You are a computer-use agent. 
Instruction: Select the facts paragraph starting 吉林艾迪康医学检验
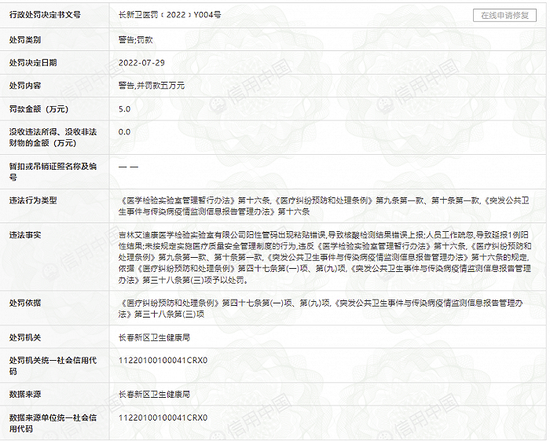[325, 258]
